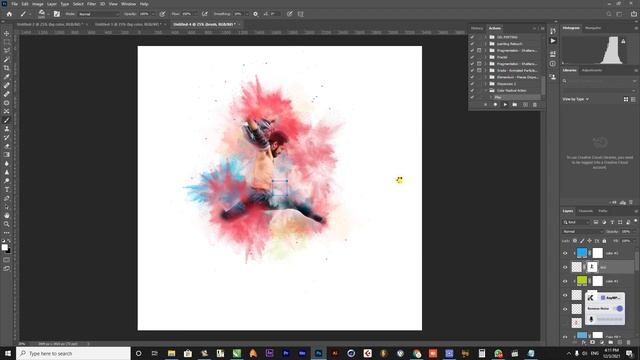Click Type here to search box
The image size is (640, 360).
pos(73,353)
